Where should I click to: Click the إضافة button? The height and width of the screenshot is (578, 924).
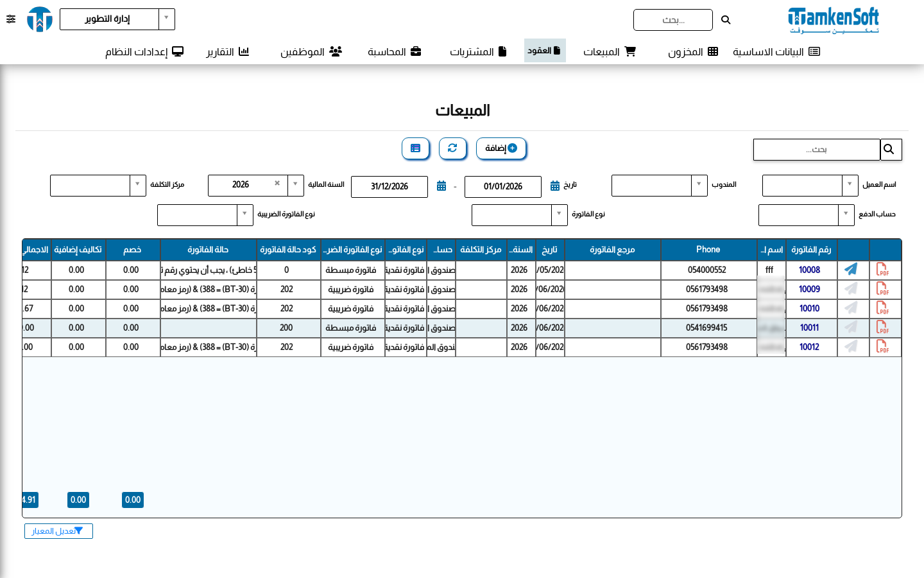(x=501, y=148)
